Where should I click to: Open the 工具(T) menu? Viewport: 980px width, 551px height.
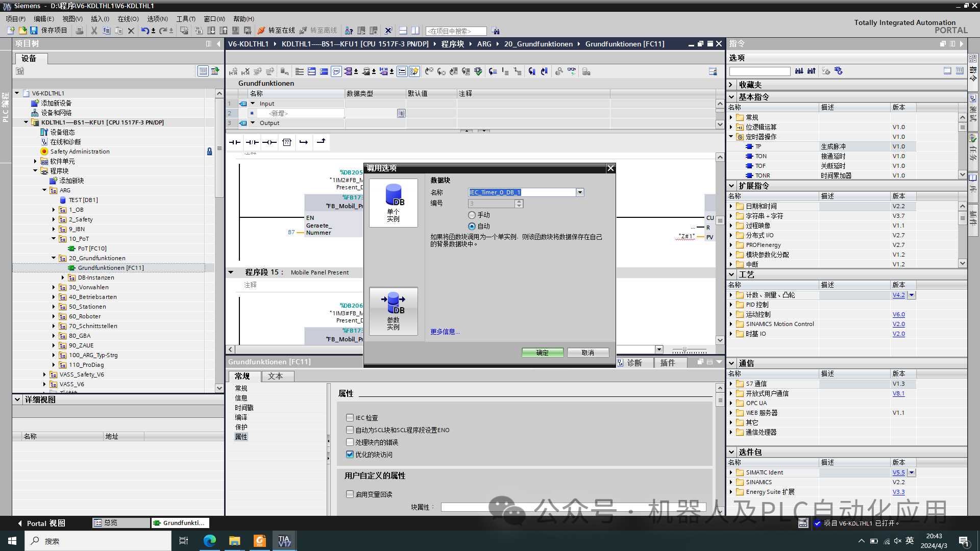point(186,19)
